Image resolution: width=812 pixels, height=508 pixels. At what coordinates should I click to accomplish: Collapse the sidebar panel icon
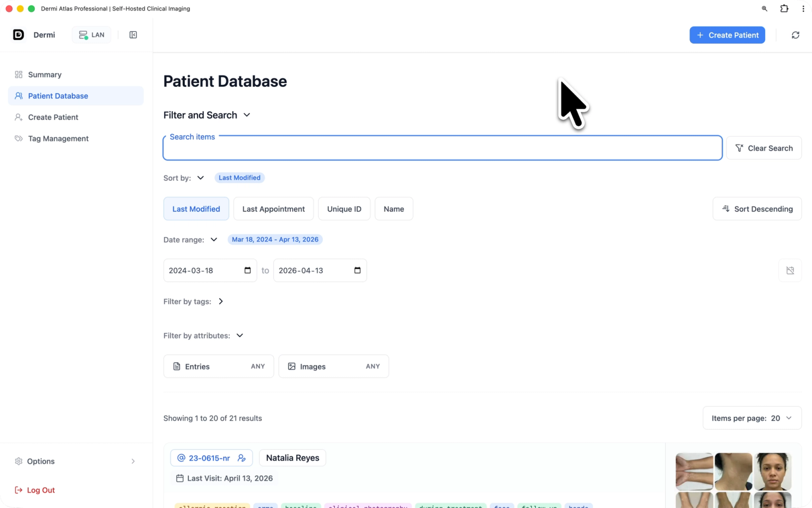pos(133,35)
